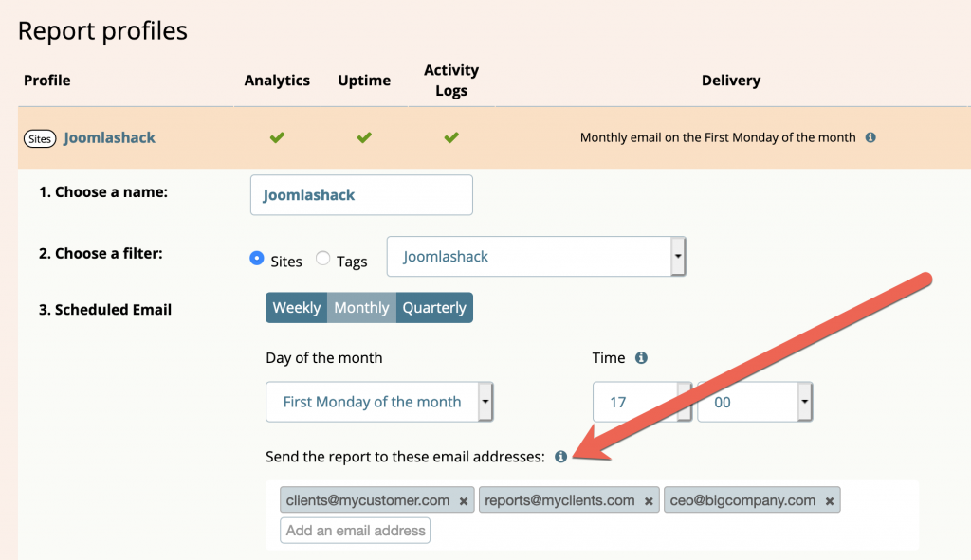This screenshot has width=971, height=560.
Task: Click the Profile column header
Action: 47,81
